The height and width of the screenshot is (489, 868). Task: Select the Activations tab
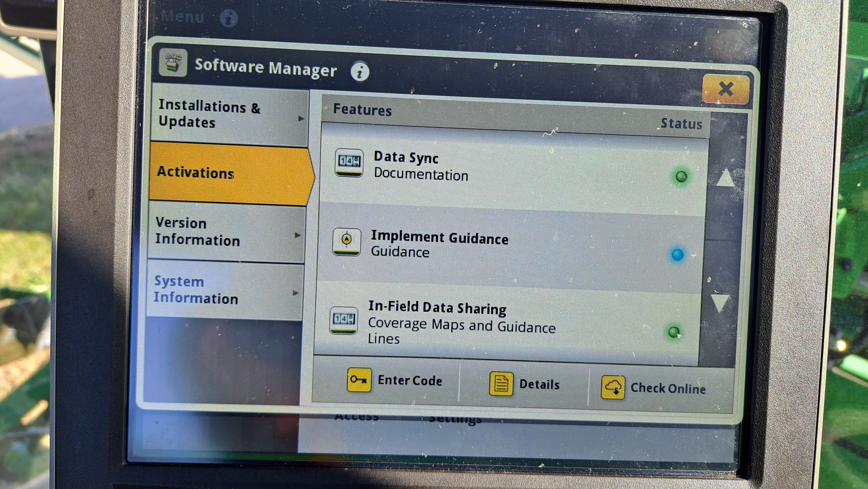point(231,173)
